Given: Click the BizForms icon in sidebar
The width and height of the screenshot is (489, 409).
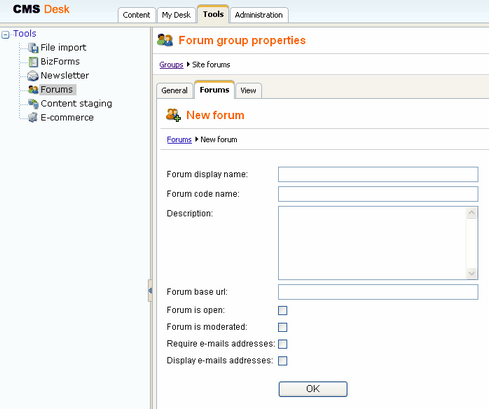Looking at the screenshot, I should (33, 62).
